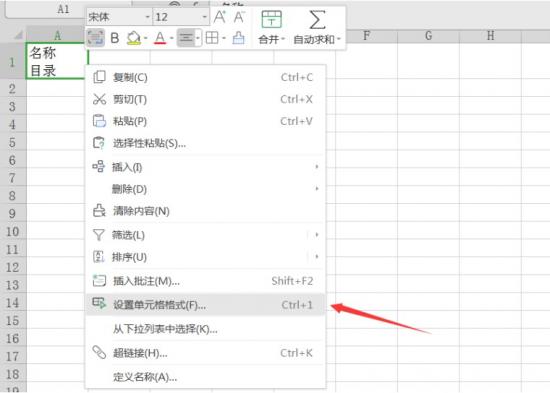Image resolution: width=550 pixels, height=393 pixels.
Task: Click the scissors Cut icon
Action: click(99, 99)
